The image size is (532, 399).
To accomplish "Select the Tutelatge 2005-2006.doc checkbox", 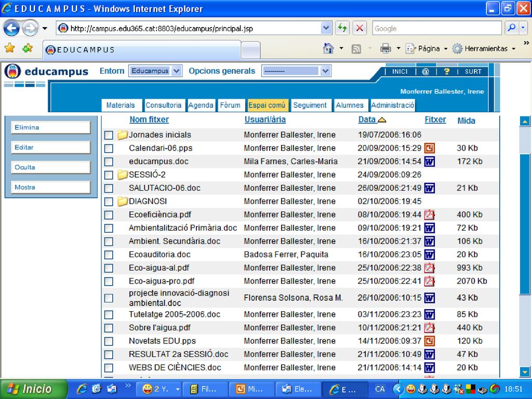I will (x=109, y=314).
